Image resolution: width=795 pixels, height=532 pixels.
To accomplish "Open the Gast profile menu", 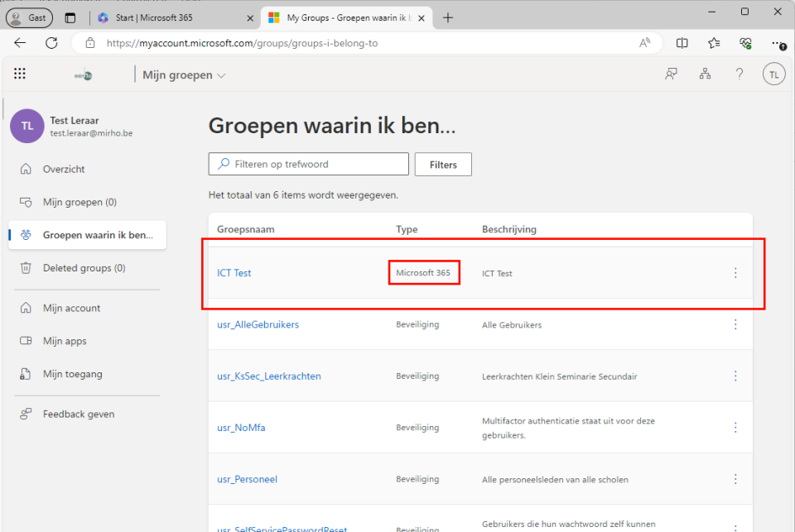I will [29, 17].
